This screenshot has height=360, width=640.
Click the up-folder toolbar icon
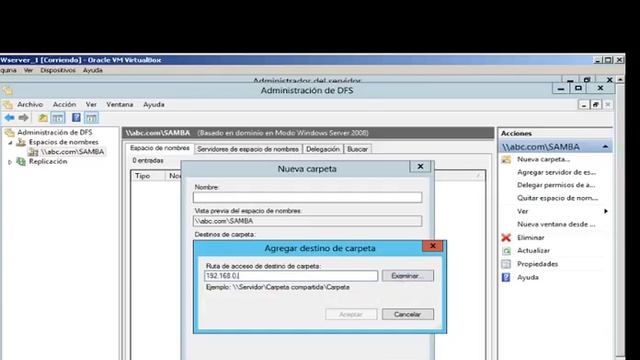[43, 118]
